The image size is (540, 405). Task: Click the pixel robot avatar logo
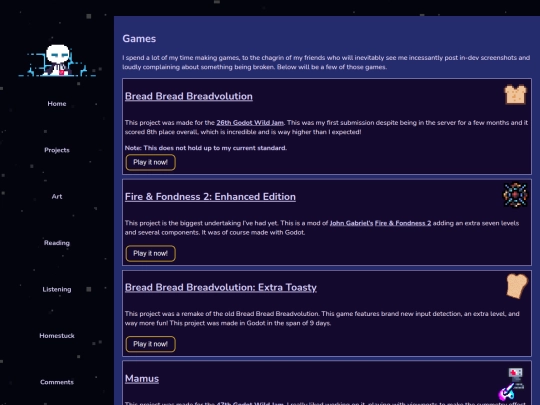pyautogui.click(x=57, y=60)
